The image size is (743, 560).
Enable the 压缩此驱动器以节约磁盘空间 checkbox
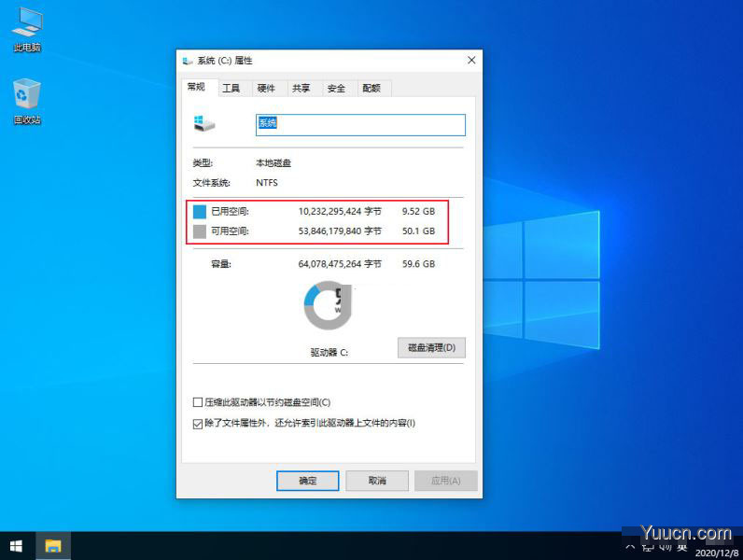click(x=198, y=402)
